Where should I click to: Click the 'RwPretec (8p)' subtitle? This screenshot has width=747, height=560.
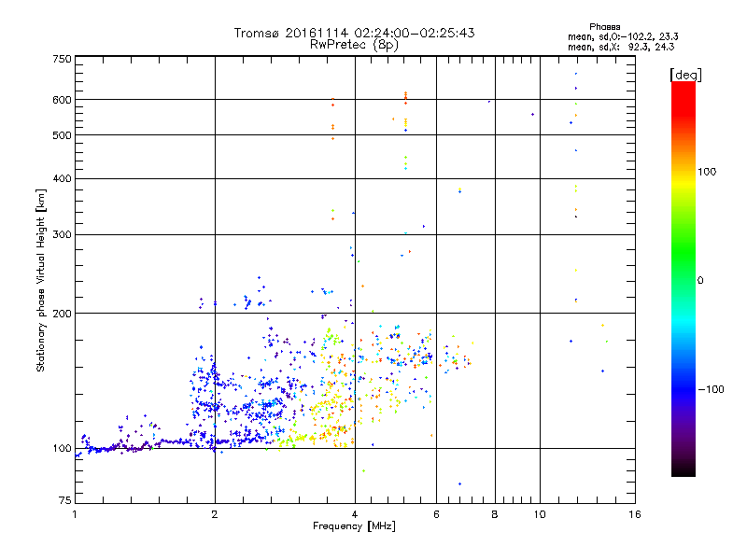click(x=354, y=45)
